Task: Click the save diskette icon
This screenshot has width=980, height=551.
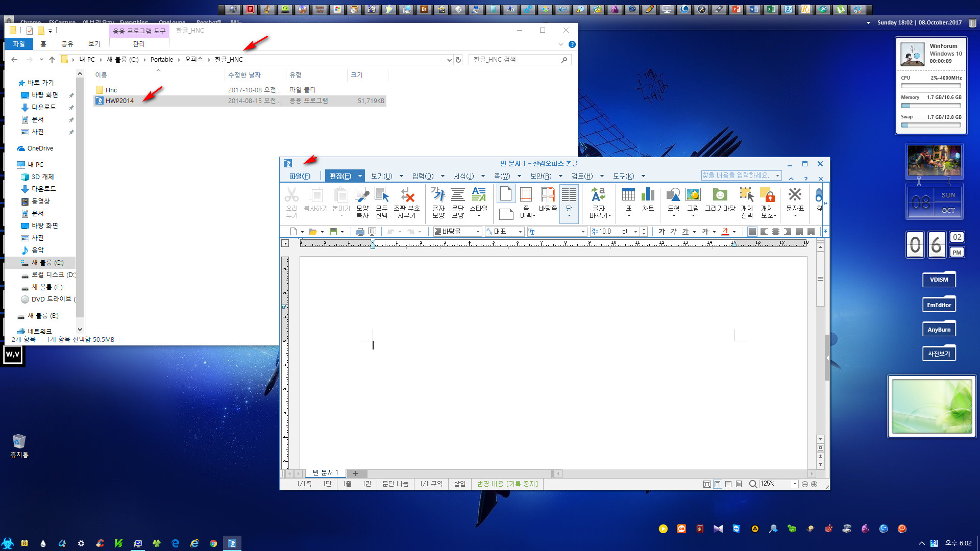Action: click(333, 232)
